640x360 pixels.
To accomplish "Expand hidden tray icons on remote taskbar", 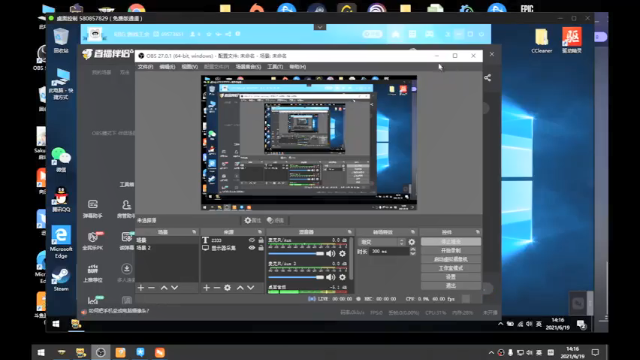I will coord(500,324).
